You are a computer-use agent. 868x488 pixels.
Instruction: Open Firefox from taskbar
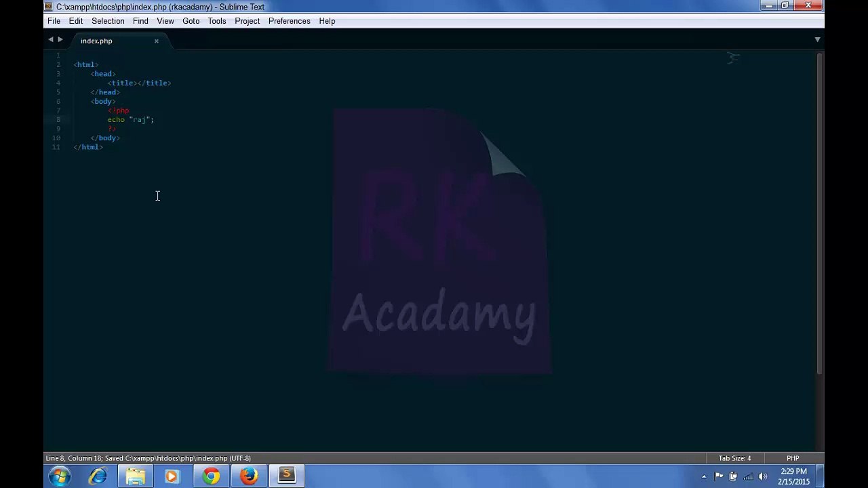(249, 476)
